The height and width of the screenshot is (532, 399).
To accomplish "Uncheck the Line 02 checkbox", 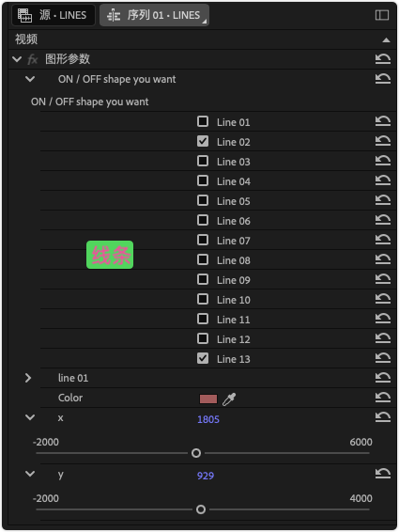I will coord(203,141).
